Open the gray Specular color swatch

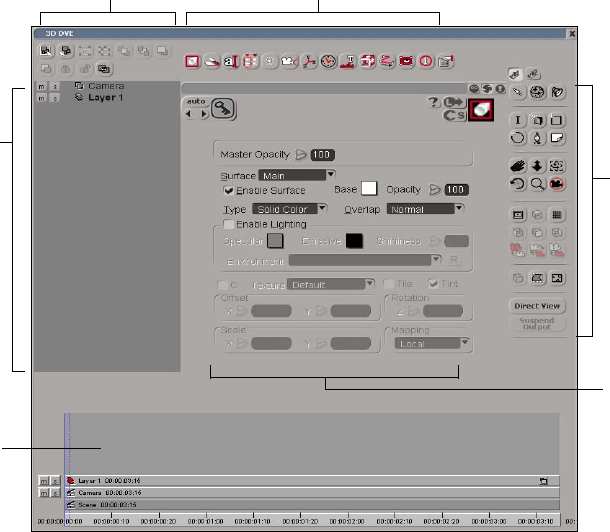275,241
